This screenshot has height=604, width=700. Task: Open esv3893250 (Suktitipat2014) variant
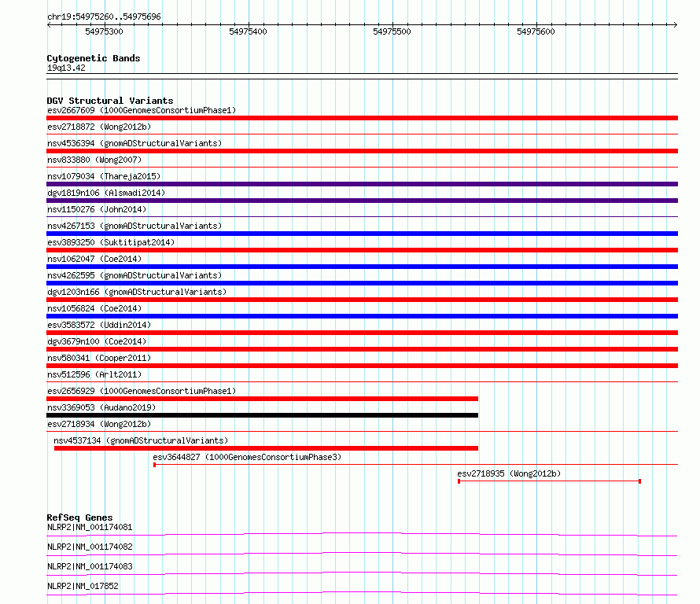click(x=111, y=242)
